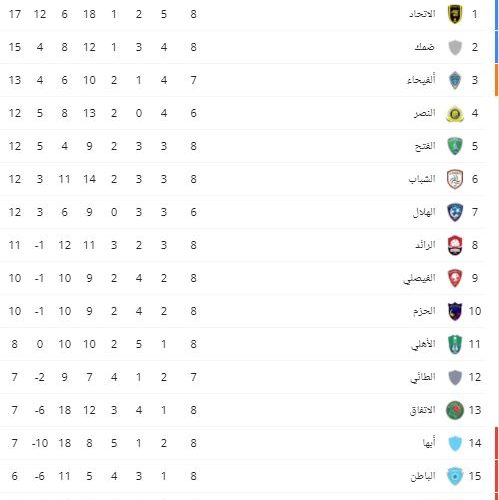Viewport: 499px width, 500px height.
Task: Select the أبها team row name
Action: click(x=429, y=443)
